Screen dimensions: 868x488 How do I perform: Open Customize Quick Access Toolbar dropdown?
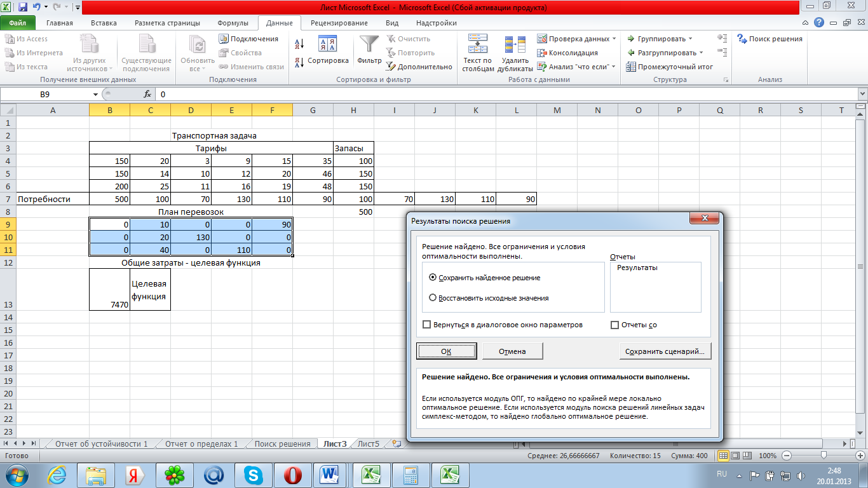[x=77, y=8]
